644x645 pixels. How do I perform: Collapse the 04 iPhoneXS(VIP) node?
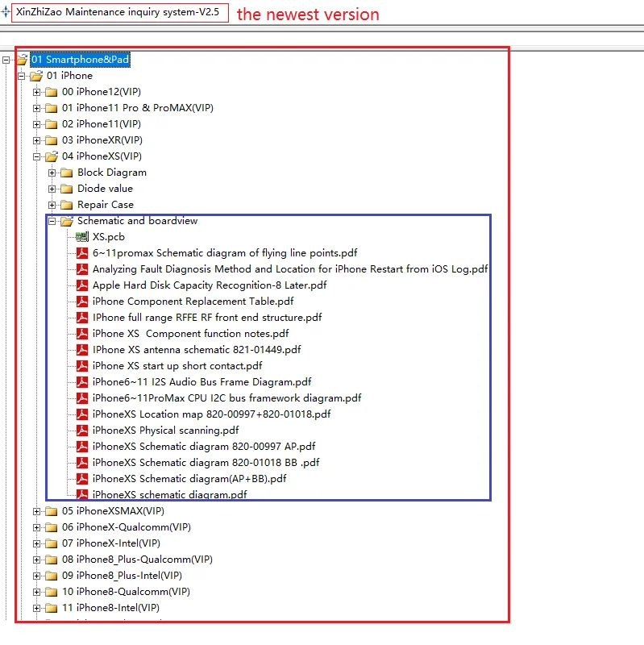click(x=36, y=156)
